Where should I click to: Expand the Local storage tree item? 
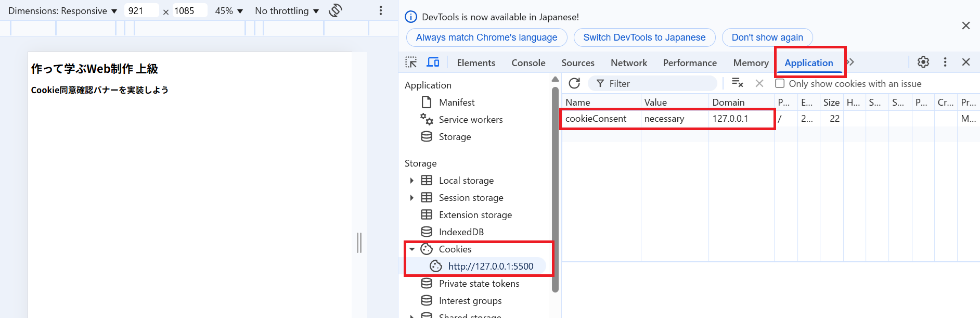point(411,181)
